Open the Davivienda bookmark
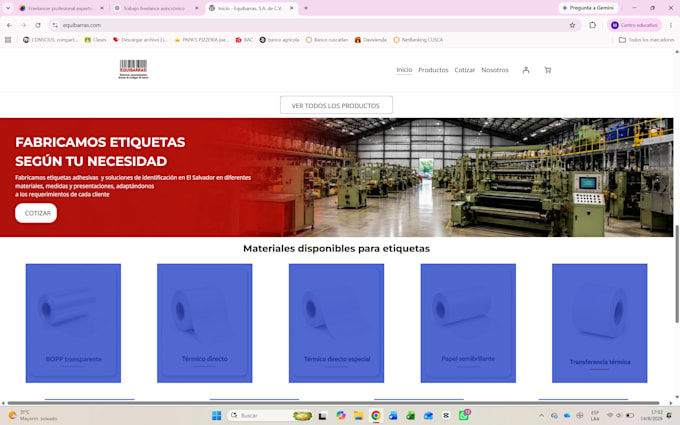 371,39
